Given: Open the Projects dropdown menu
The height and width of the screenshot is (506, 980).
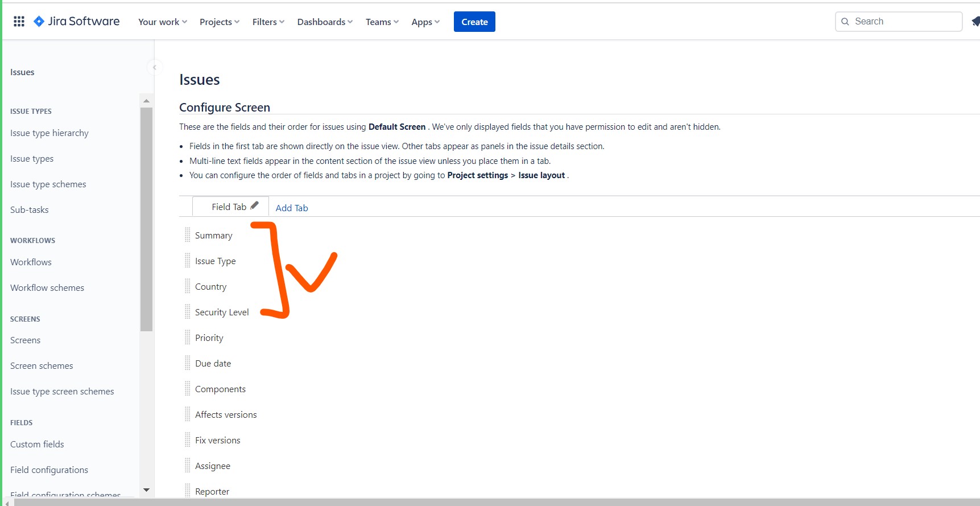Looking at the screenshot, I should (219, 22).
